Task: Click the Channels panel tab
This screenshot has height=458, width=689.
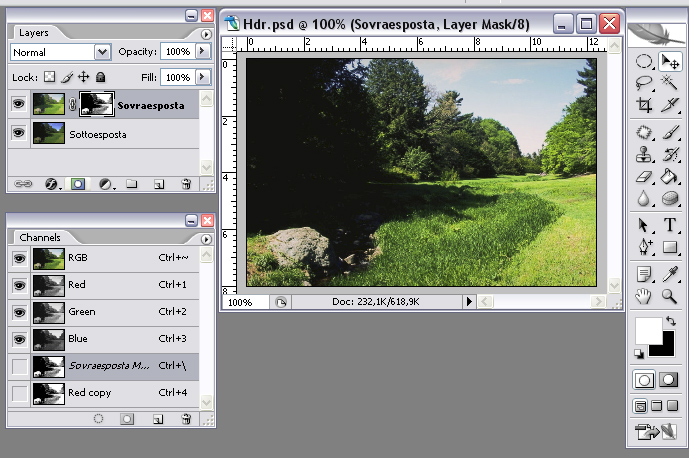Action: (40, 238)
